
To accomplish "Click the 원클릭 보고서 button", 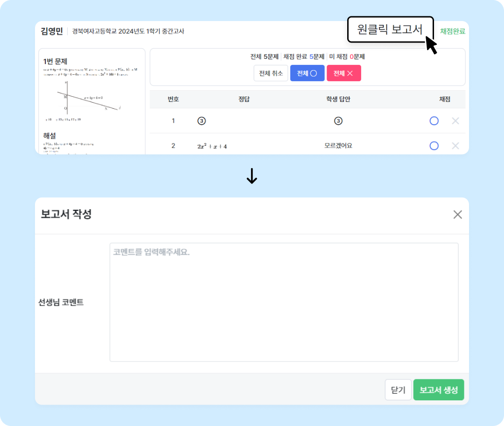I will pyautogui.click(x=390, y=29).
